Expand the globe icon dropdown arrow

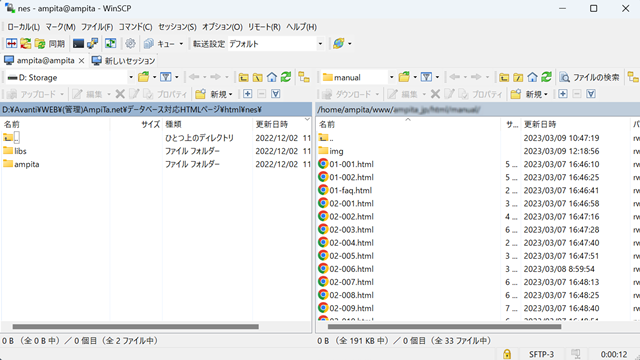pos(350,44)
